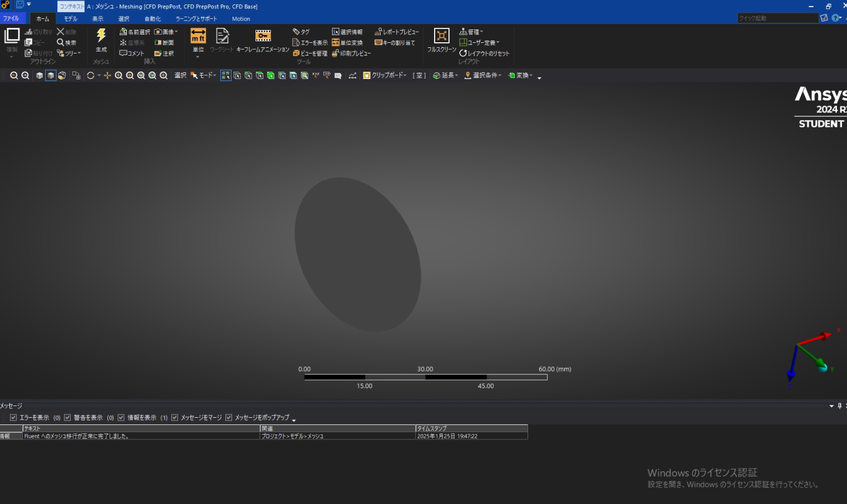Screen dimensions: 847x504
Task: Select the Fluent mesh transfer message row
Action: (x=264, y=436)
